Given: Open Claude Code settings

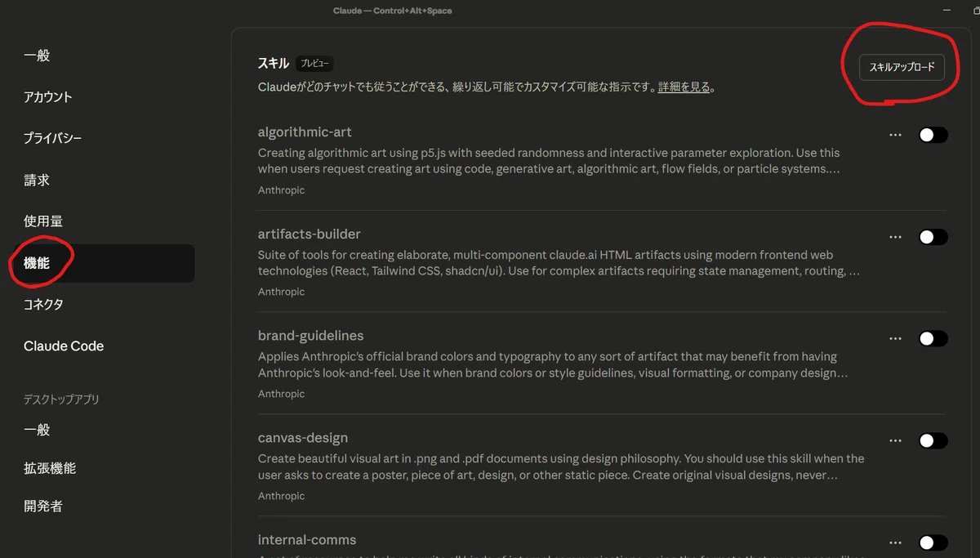Looking at the screenshot, I should pyautogui.click(x=64, y=346).
